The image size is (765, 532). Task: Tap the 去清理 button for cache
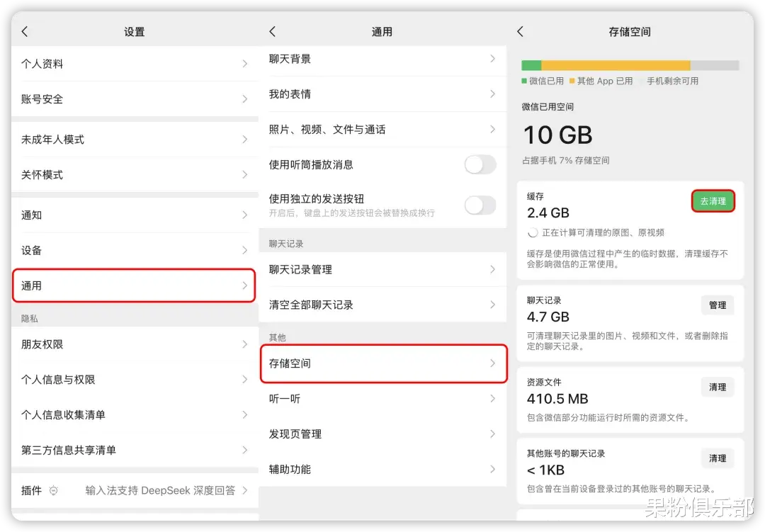713,201
